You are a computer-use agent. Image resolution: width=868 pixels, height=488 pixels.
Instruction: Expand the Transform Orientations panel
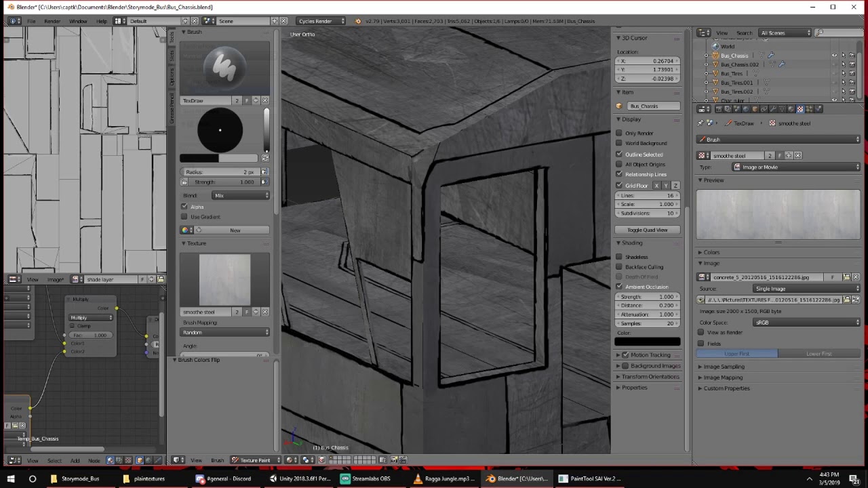coord(650,377)
